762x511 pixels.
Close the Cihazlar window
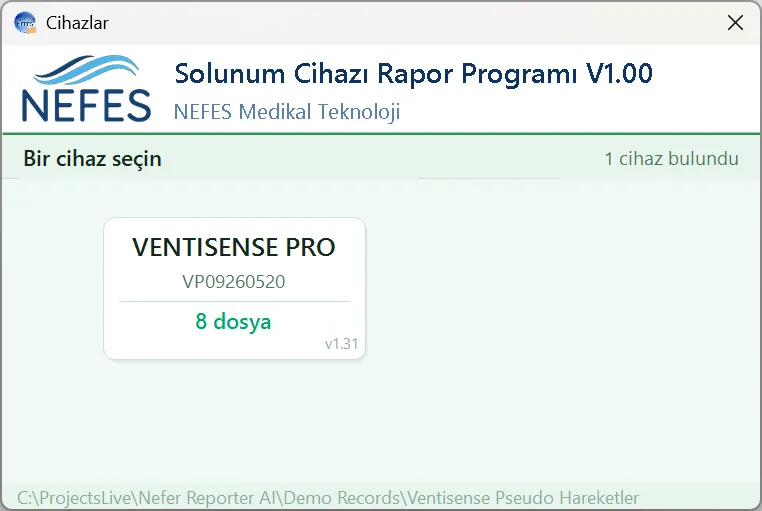735,22
